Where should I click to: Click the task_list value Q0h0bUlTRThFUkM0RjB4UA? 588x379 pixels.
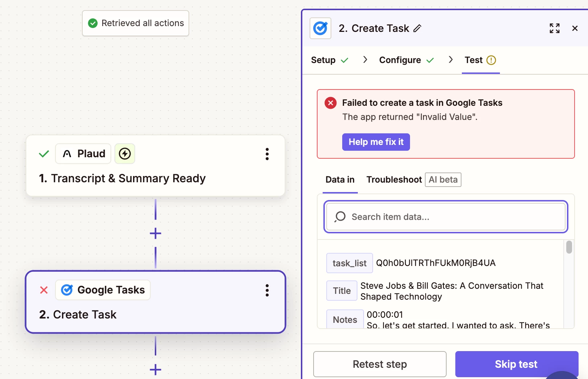[x=436, y=263]
